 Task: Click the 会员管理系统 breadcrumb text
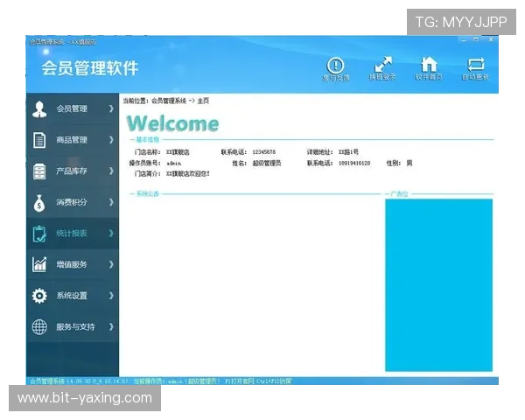click(x=168, y=101)
